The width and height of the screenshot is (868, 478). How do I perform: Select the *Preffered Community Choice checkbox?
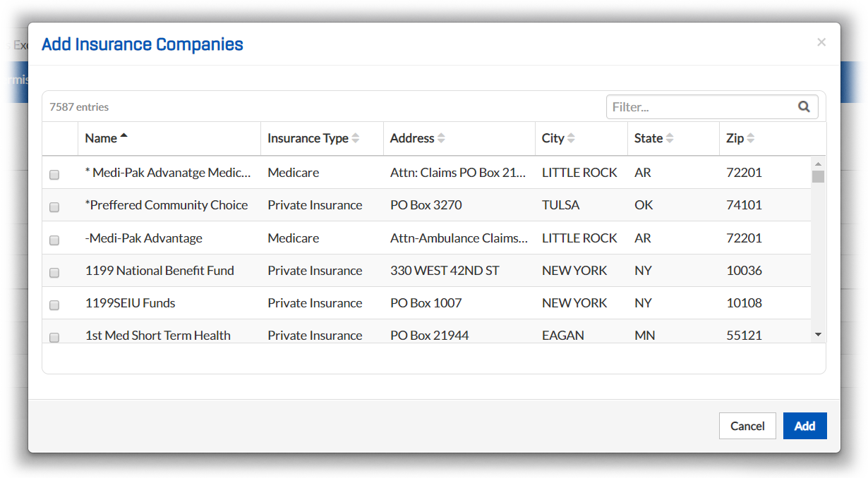54,207
